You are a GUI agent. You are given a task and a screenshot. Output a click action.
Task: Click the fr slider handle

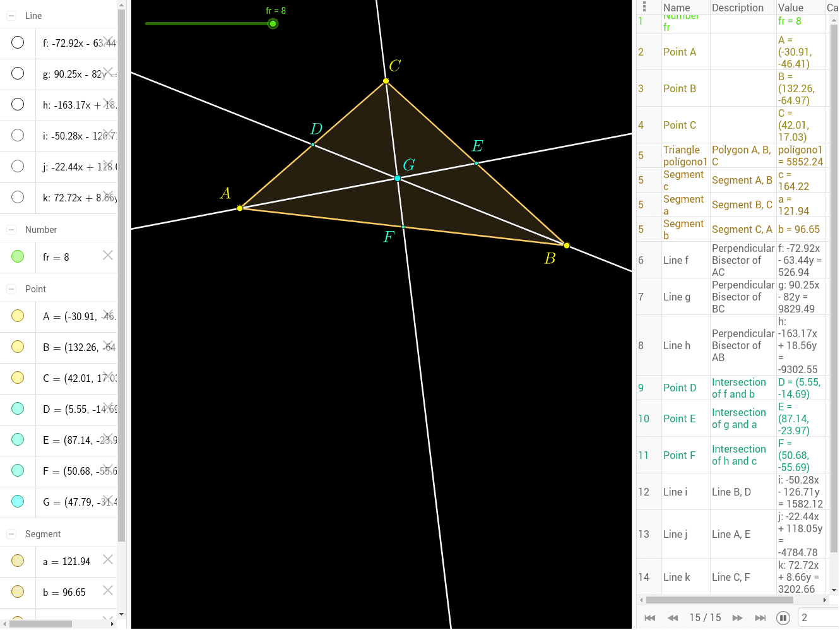click(273, 24)
